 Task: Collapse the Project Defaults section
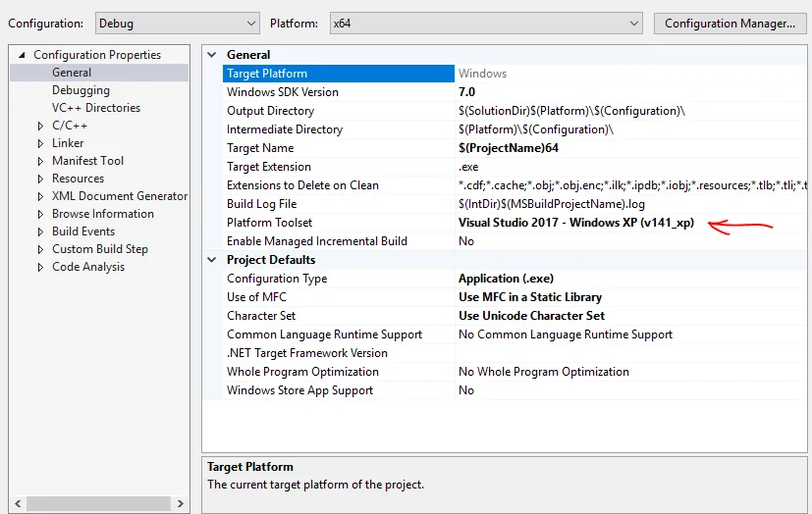(x=213, y=260)
